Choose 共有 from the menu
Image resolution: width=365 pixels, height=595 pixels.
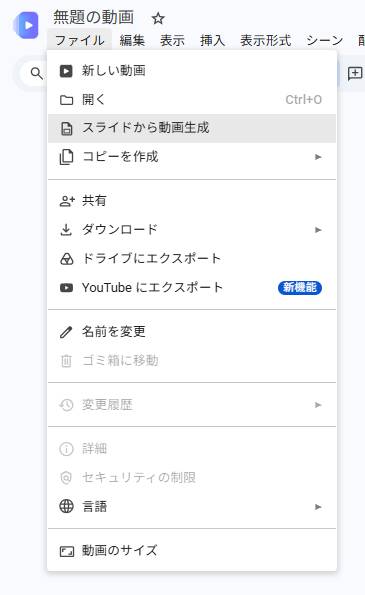click(192, 201)
